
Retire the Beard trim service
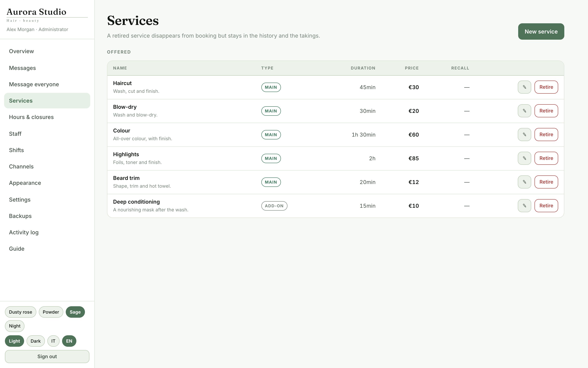point(546,182)
